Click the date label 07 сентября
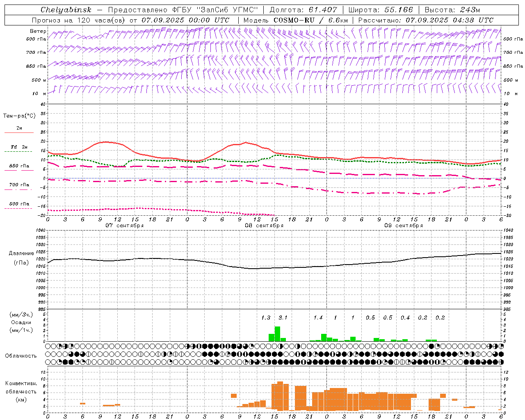 [125, 226]
